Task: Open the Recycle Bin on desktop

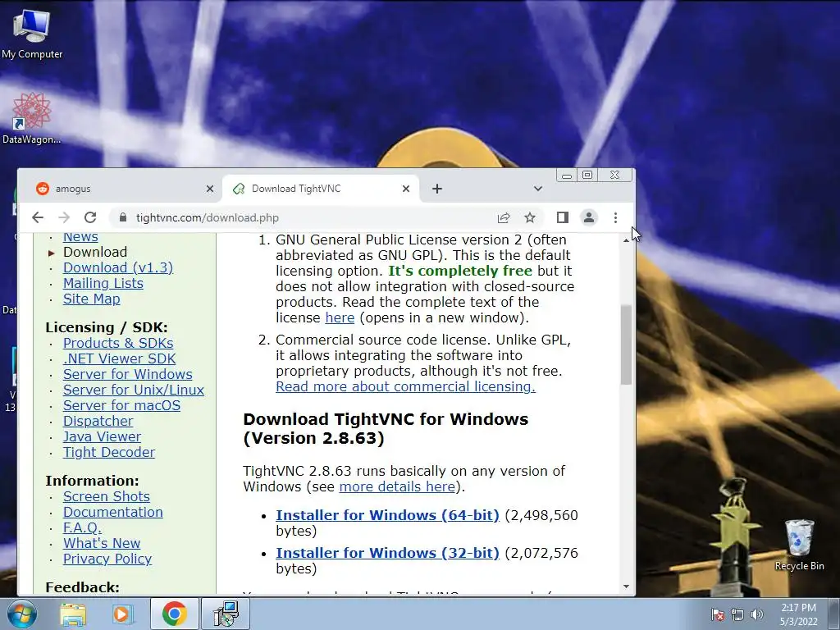Action: 799,546
